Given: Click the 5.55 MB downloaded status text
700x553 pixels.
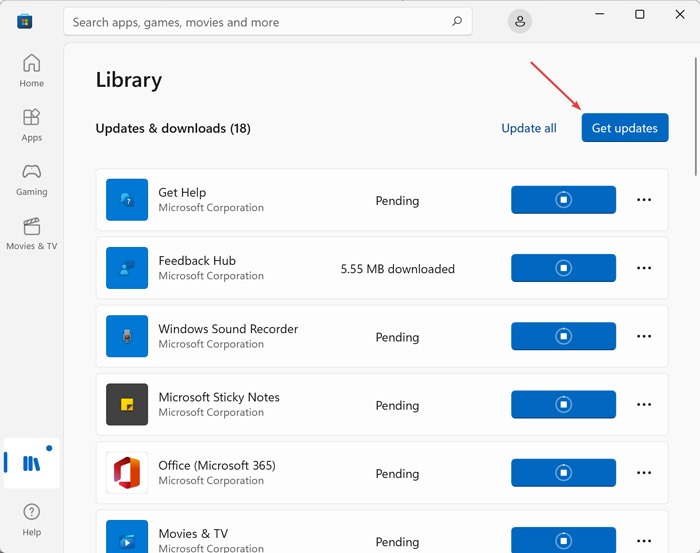Looking at the screenshot, I should coord(397,269).
